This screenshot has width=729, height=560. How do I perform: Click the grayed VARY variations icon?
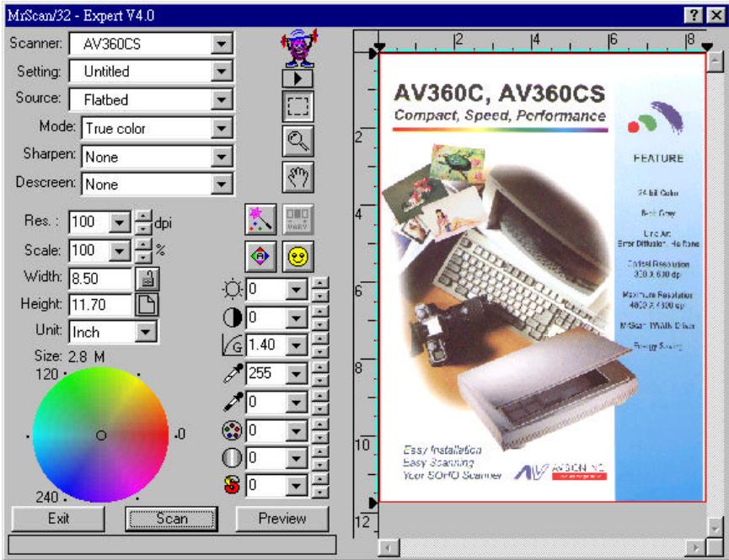(297, 219)
